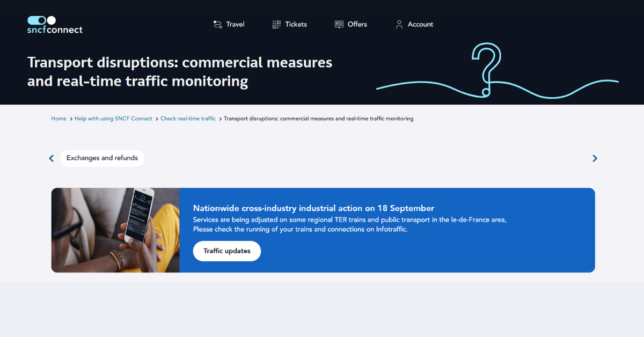Image resolution: width=644 pixels, height=337 pixels.
Task: Click the text about adjusted TER services
Action: pyautogui.click(x=349, y=224)
